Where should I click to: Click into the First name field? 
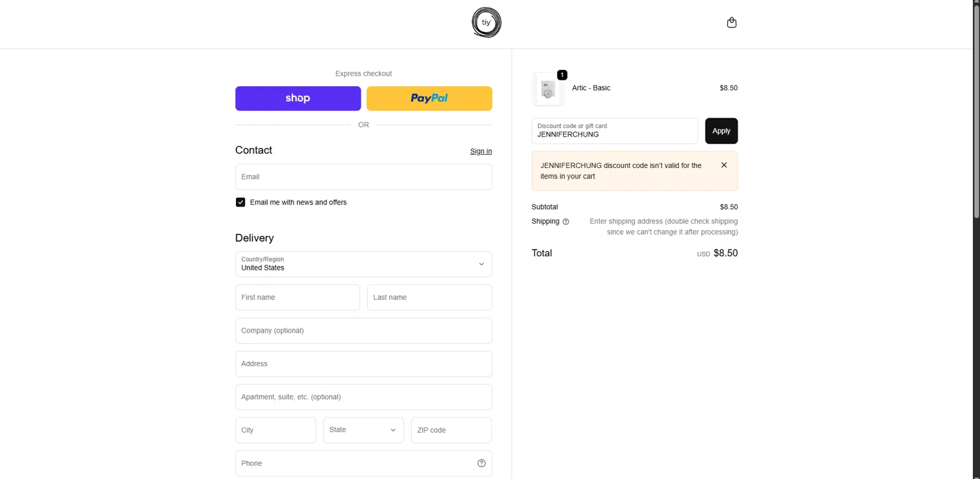[x=297, y=297]
